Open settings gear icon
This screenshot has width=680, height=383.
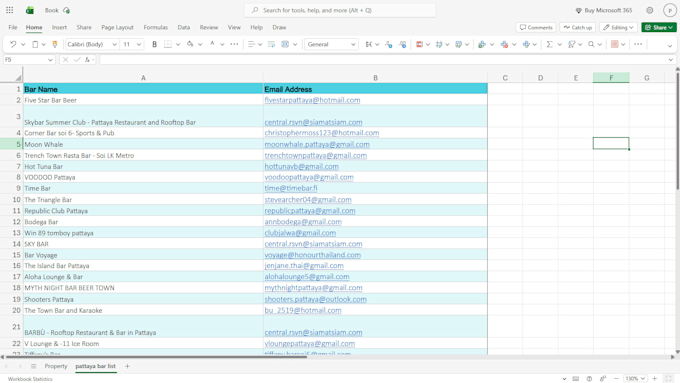click(650, 10)
